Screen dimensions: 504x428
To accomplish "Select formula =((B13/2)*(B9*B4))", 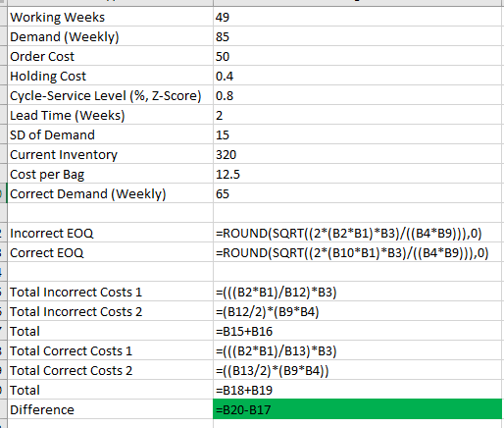I will click(x=358, y=370).
